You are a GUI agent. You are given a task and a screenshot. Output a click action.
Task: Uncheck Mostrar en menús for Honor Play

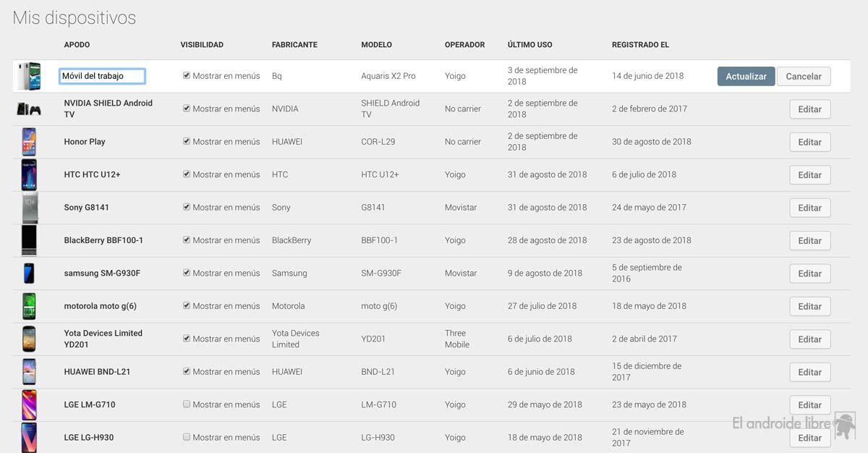pyautogui.click(x=187, y=142)
